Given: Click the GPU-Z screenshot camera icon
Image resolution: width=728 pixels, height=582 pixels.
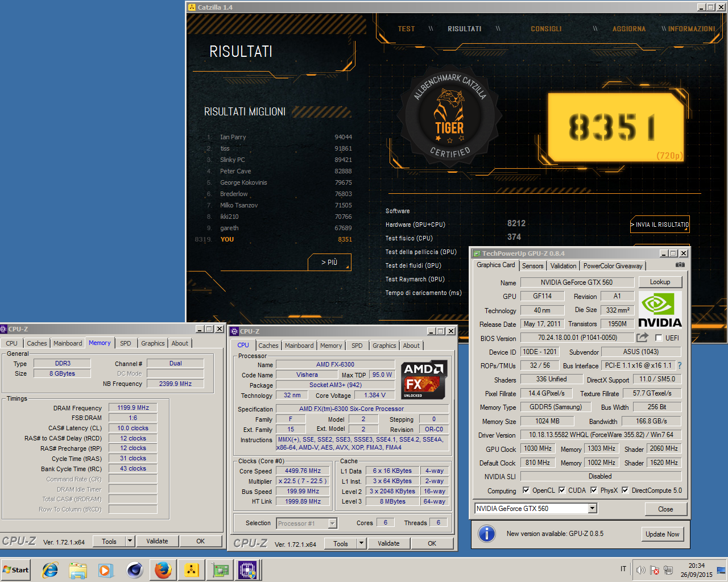Looking at the screenshot, I should pos(680,265).
